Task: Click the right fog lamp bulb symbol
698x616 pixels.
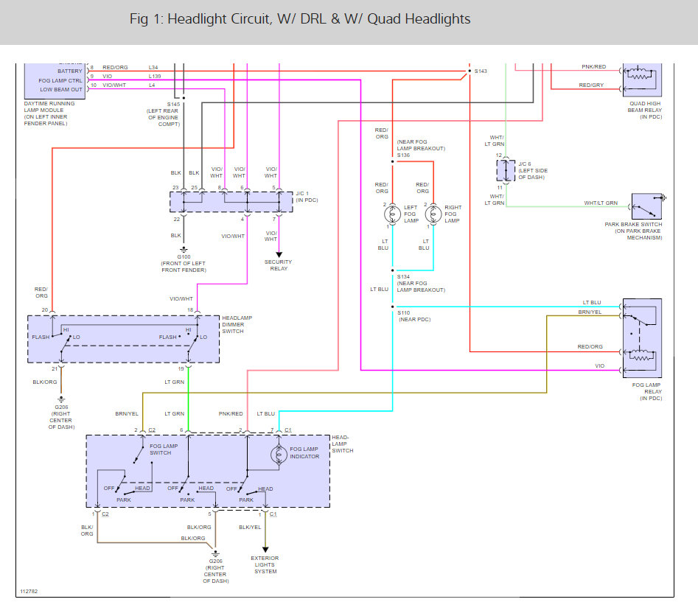Action: coord(433,214)
